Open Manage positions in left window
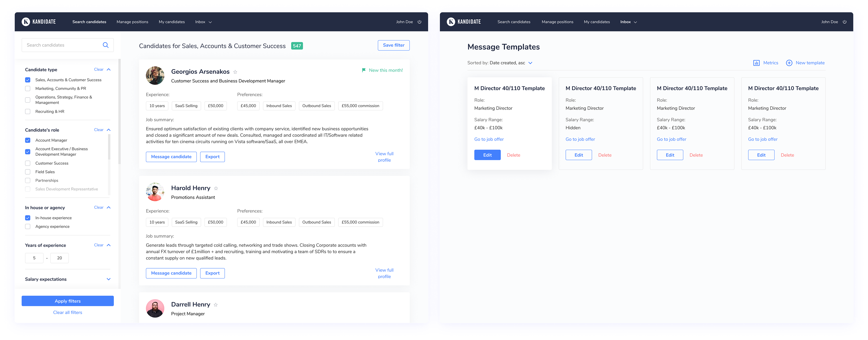The height and width of the screenshot is (340, 868). coord(132,22)
